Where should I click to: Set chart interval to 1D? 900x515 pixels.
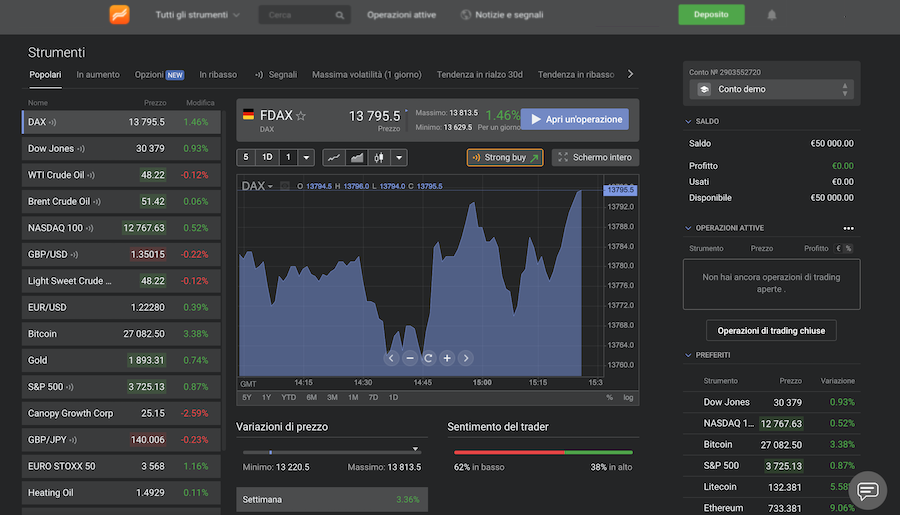pyautogui.click(x=267, y=157)
